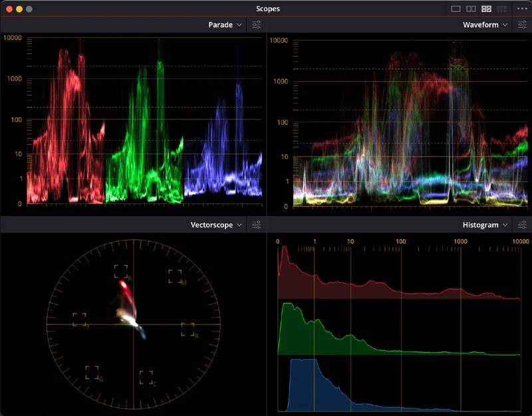Open the Scopes window options menu (three dots)

pos(522,9)
